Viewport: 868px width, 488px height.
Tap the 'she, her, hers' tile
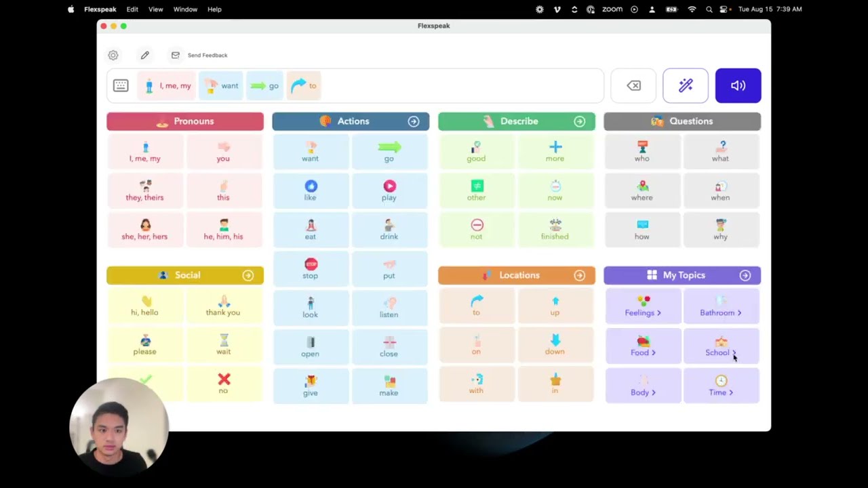click(x=144, y=230)
